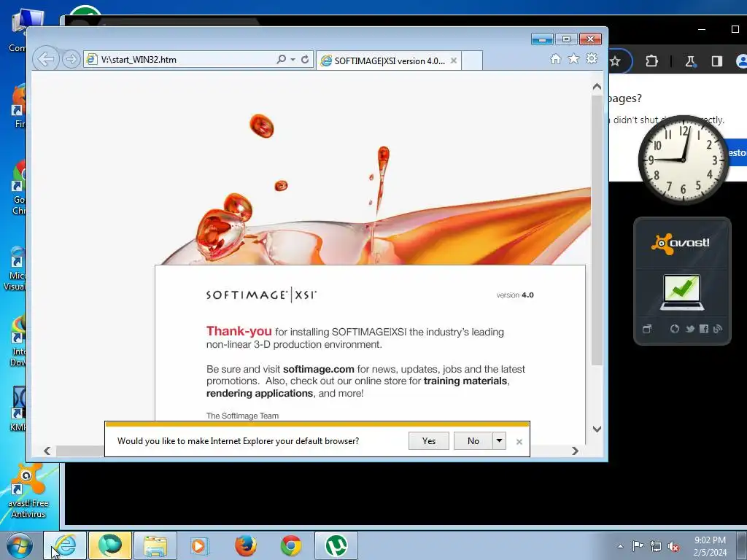Click vertical scrollbar up arrow
Image resolution: width=747 pixels, height=560 pixels.
[x=597, y=87]
